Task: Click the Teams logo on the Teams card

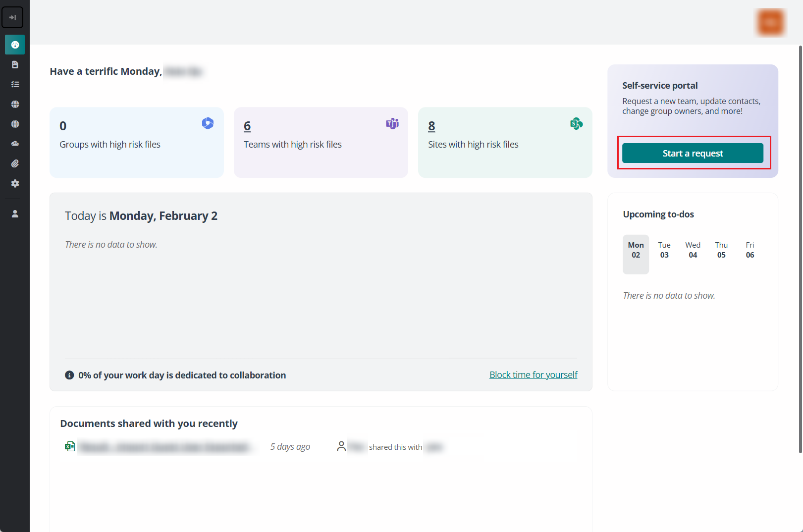Action: pyautogui.click(x=392, y=123)
